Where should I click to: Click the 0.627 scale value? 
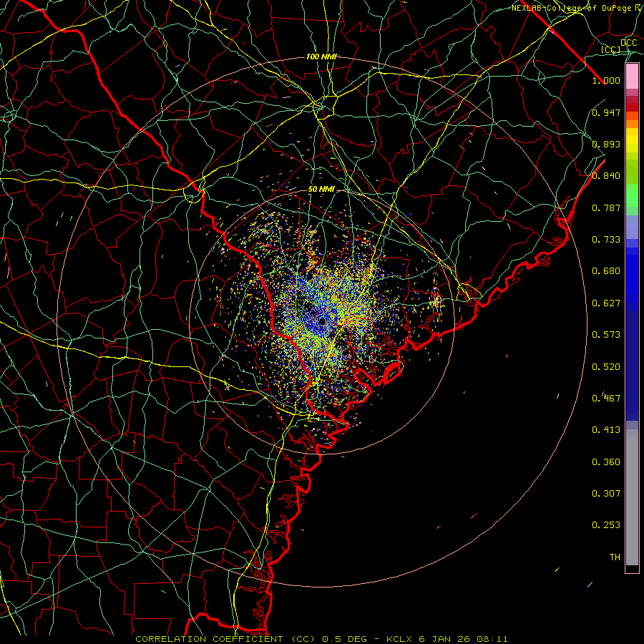click(606, 303)
